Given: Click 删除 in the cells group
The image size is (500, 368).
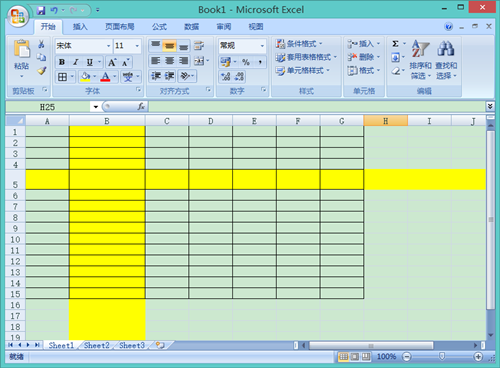Looking at the screenshot, I should [364, 57].
